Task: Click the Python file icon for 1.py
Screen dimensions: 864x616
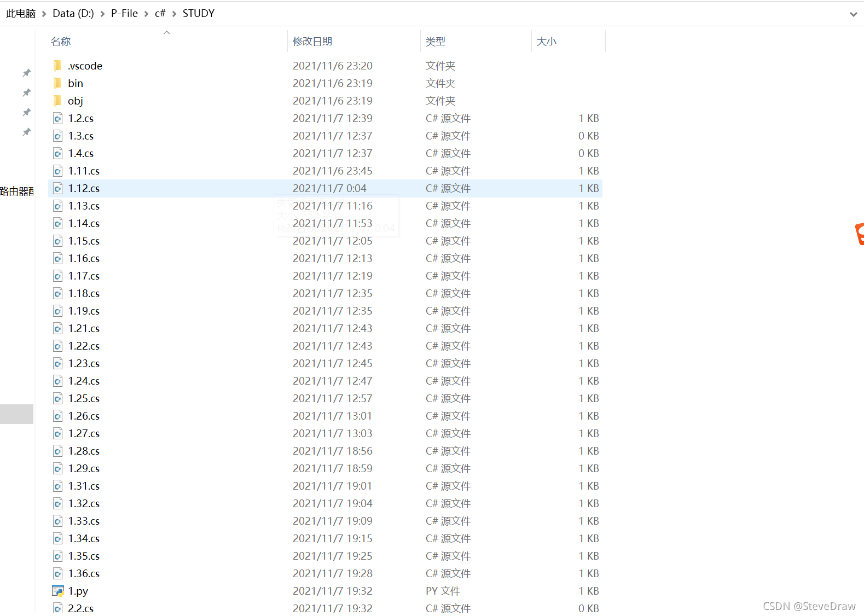Action: point(57,591)
